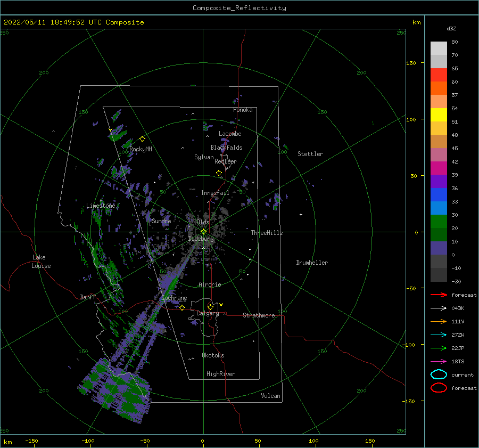Click the Blackfalds label

coord(226,148)
